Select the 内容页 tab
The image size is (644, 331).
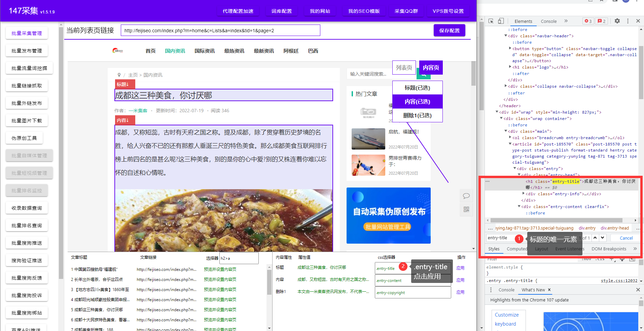pos(431,68)
